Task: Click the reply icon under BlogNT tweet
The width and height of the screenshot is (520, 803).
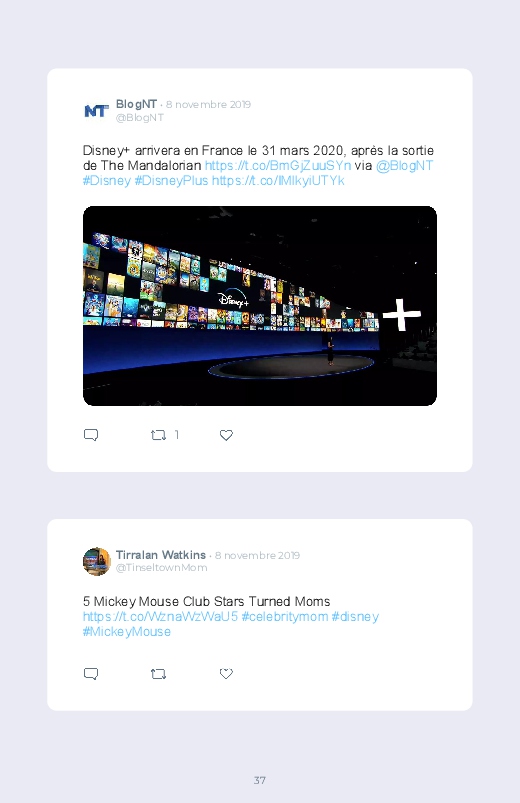Action: [x=91, y=435]
